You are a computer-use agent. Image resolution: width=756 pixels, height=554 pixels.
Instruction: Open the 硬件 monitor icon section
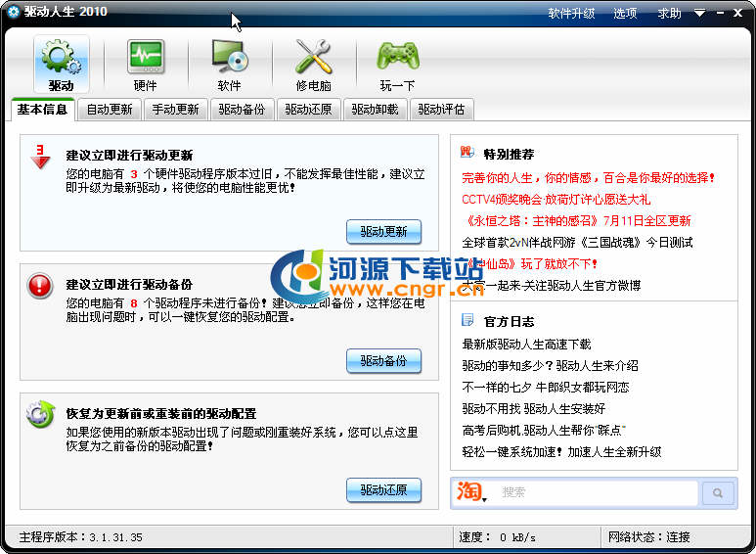coord(145,65)
